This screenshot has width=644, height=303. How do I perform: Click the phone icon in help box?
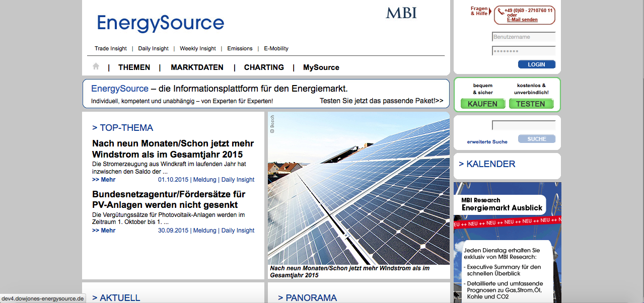[500, 12]
